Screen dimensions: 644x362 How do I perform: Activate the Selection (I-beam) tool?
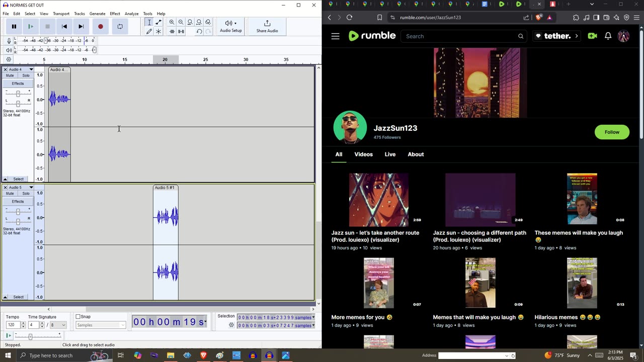tap(149, 22)
